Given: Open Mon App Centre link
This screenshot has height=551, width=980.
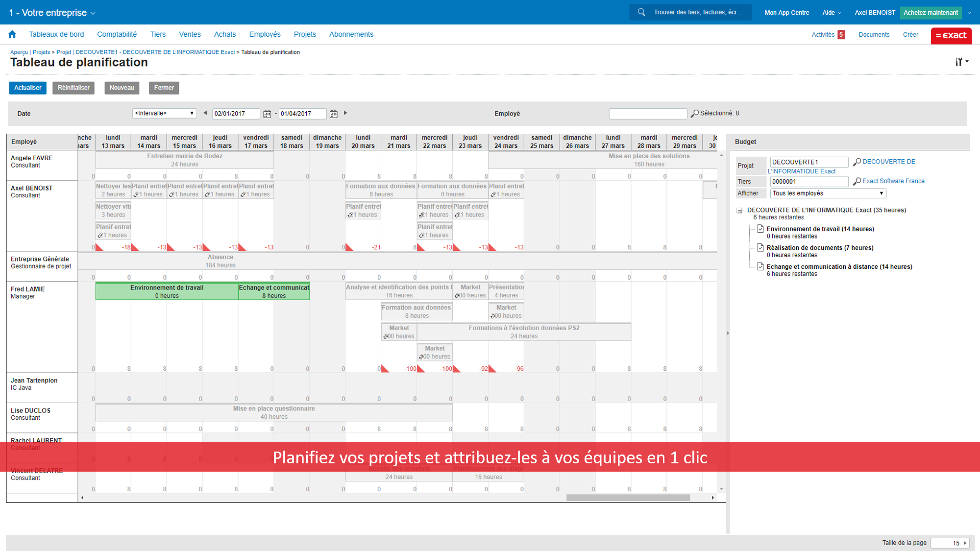Looking at the screenshot, I should click(x=786, y=13).
